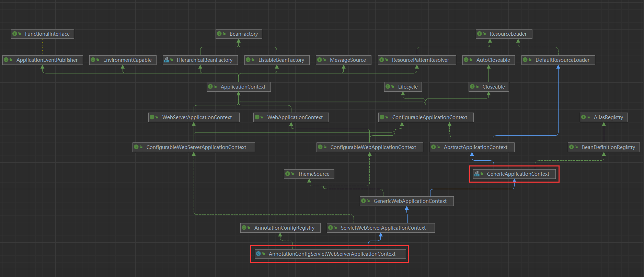The height and width of the screenshot is (277, 644).
Task: Click the interface icon on WebServerApplicationContext
Action: (152, 117)
